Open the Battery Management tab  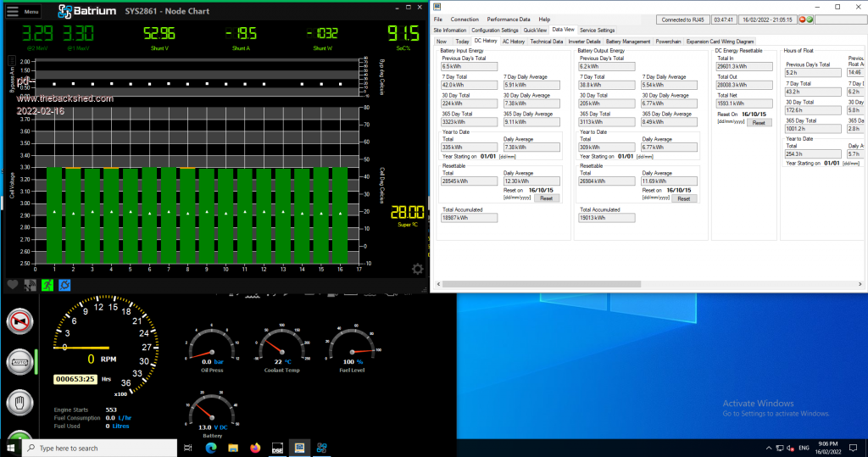click(628, 41)
